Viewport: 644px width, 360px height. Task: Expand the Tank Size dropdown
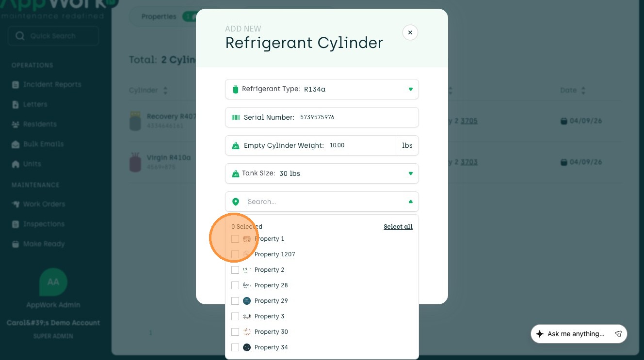(410, 173)
